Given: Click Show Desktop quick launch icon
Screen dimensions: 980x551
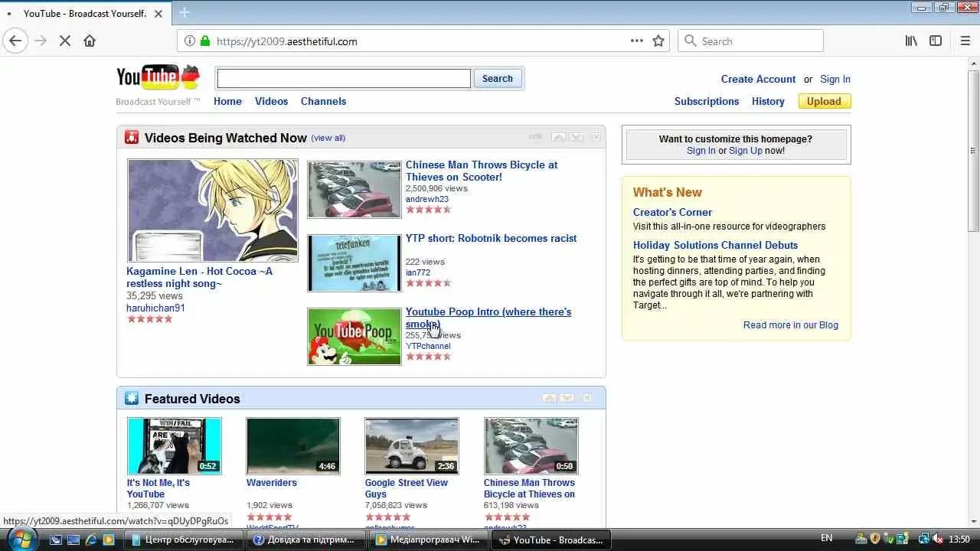Looking at the screenshot, I should tap(73, 540).
